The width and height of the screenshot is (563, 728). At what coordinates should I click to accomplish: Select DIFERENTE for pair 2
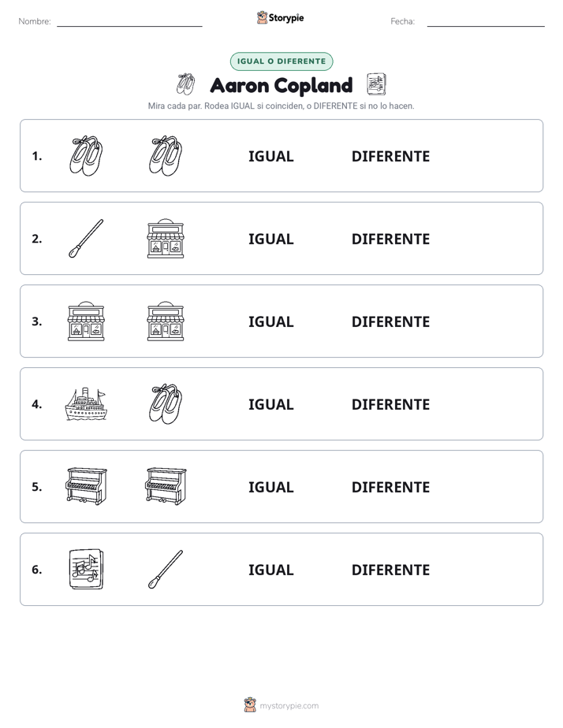pos(390,239)
